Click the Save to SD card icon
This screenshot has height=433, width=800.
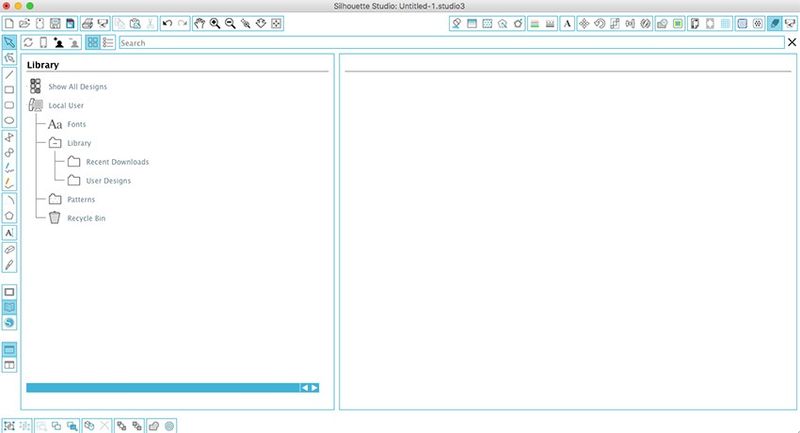click(70, 23)
